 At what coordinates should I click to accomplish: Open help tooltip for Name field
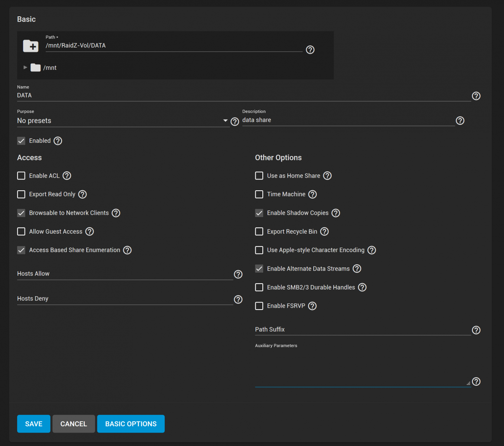click(x=476, y=96)
